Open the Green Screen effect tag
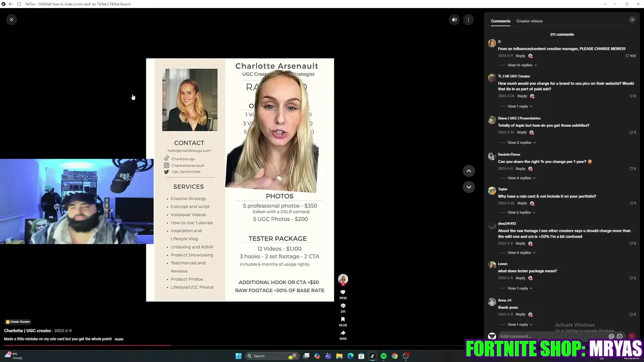 (18, 322)
